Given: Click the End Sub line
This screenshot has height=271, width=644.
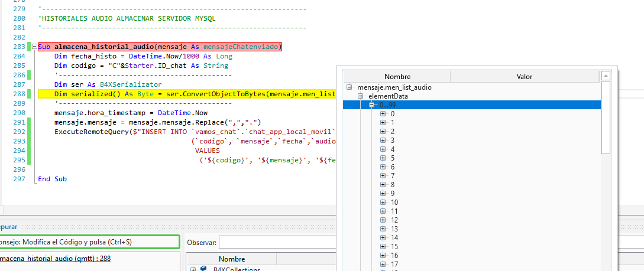Looking at the screenshot, I should [x=52, y=179].
